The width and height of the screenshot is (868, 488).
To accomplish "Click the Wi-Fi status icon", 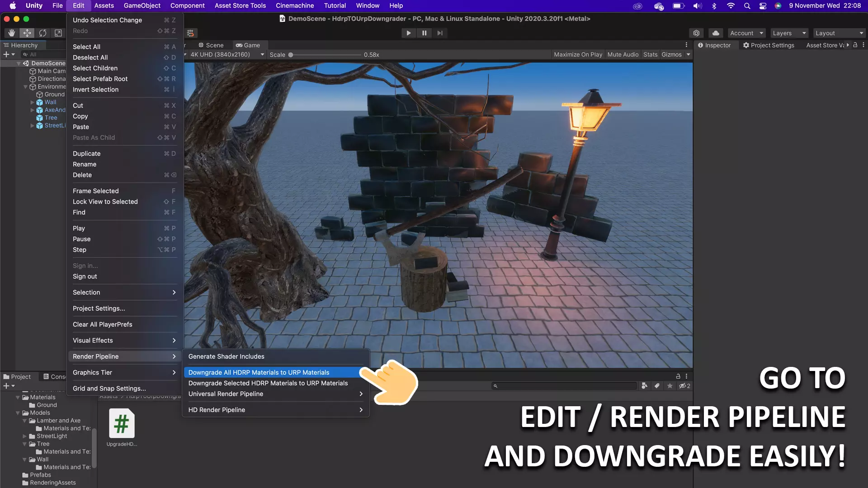I will 731,6.
